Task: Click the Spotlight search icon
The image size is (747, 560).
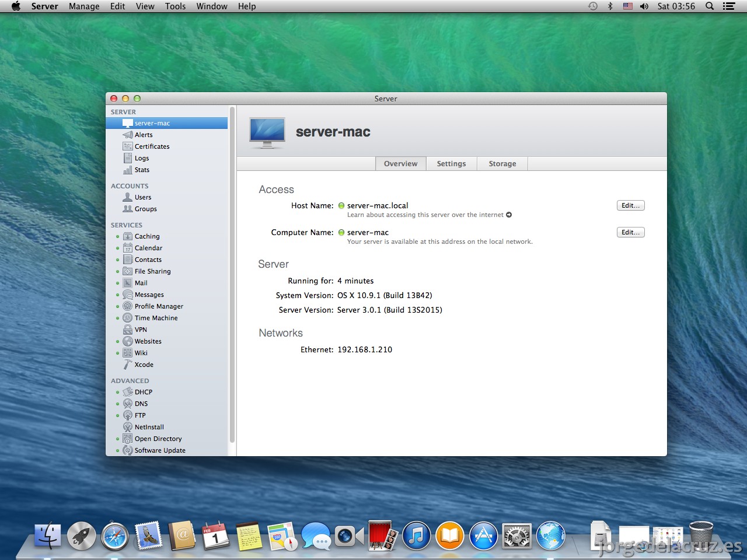Action: pos(710,6)
